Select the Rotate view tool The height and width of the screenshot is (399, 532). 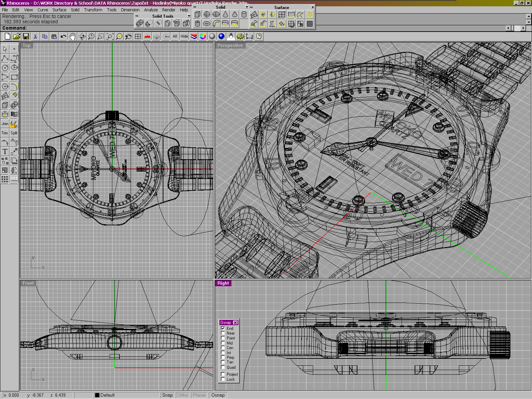pos(82,36)
